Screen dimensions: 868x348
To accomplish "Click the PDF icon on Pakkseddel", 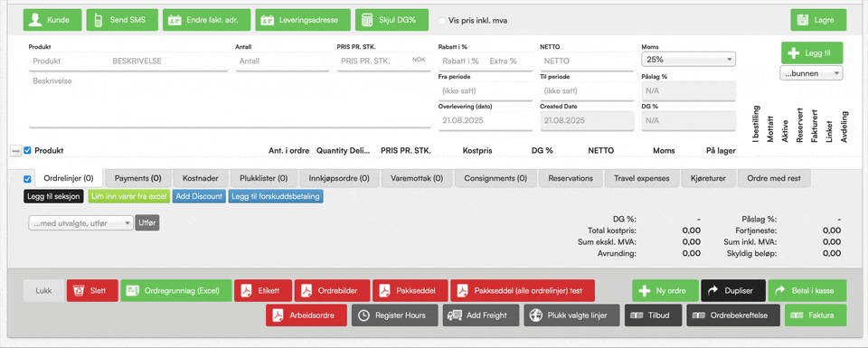I will point(385,291).
